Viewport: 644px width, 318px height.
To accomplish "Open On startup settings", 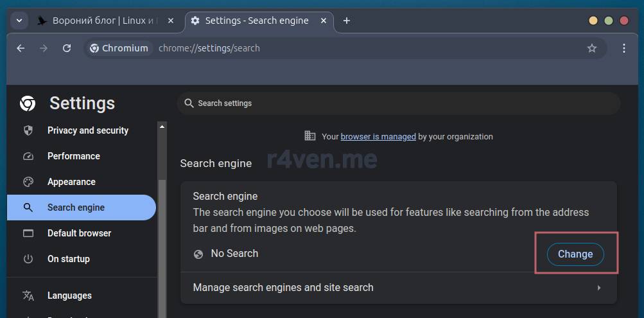I will 68,259.
